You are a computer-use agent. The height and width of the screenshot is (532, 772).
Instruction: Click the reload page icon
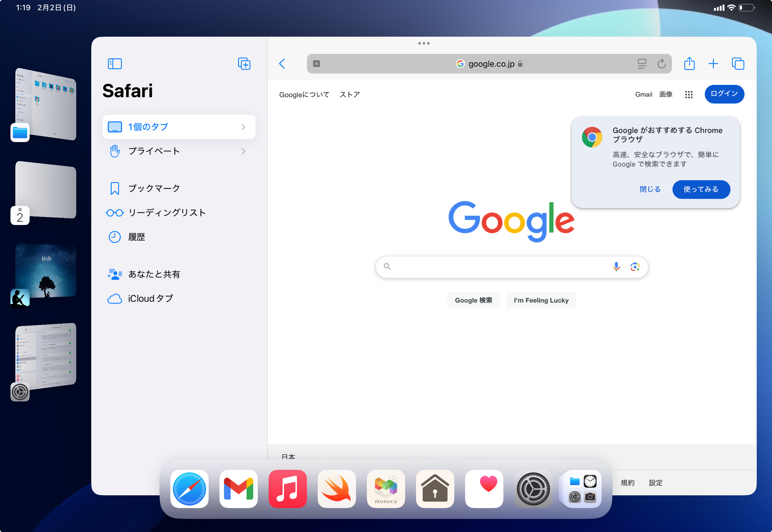click(661, 64)
